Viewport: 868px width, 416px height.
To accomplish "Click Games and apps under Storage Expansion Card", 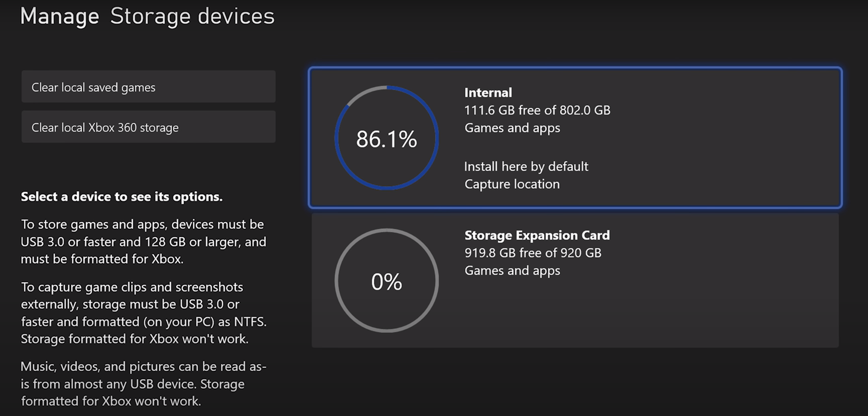I will point(512,270).
